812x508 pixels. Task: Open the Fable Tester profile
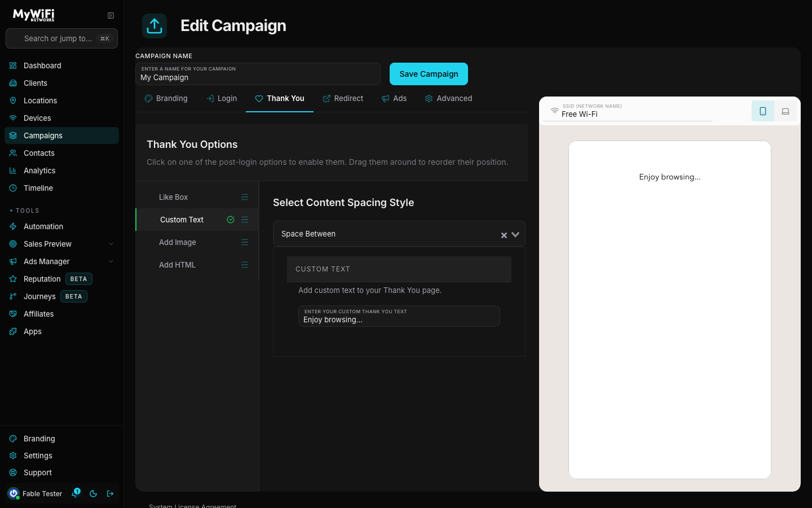35,493
